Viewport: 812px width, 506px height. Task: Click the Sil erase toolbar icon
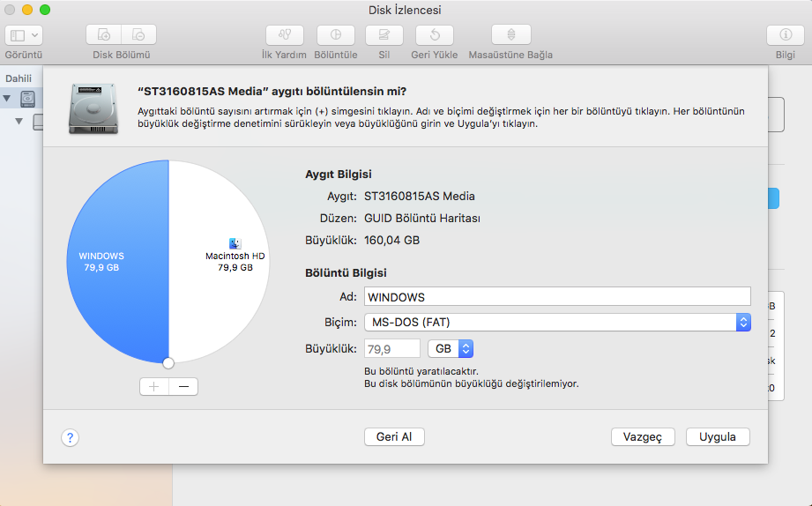tap(384, 35)
